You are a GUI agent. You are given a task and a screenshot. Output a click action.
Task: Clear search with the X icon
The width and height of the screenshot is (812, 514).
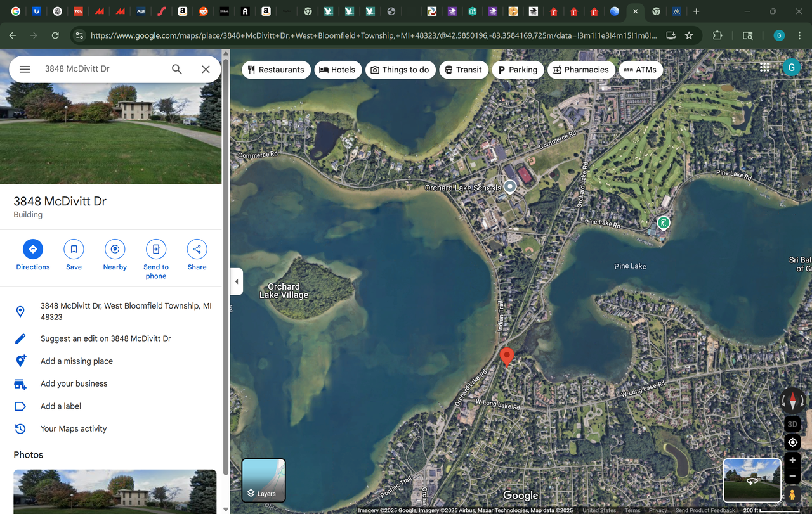pyautogui.click(x=206, y=69)
